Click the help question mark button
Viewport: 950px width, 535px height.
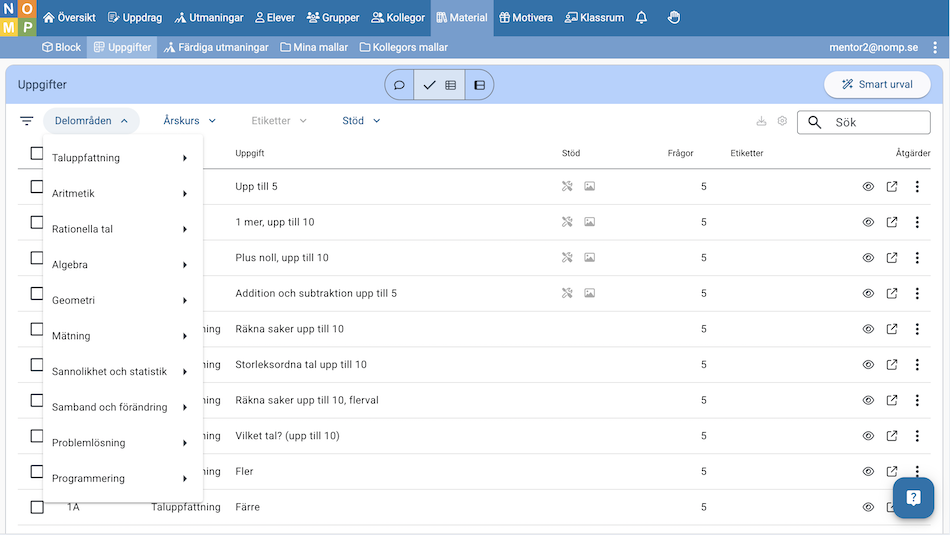click(x=913, y=497)
